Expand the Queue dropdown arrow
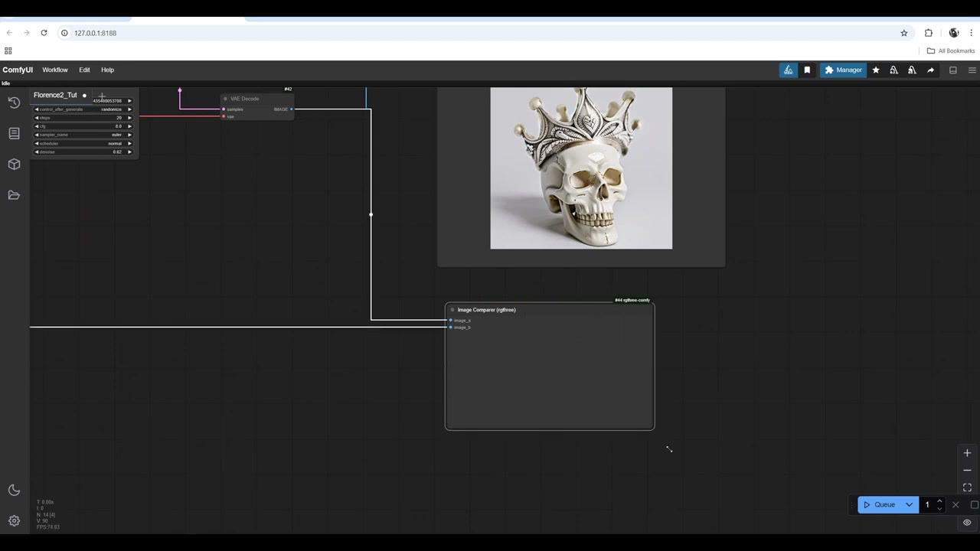Image resolution: width=980 pixels, height=551 pixels. [x=910, y=504]
